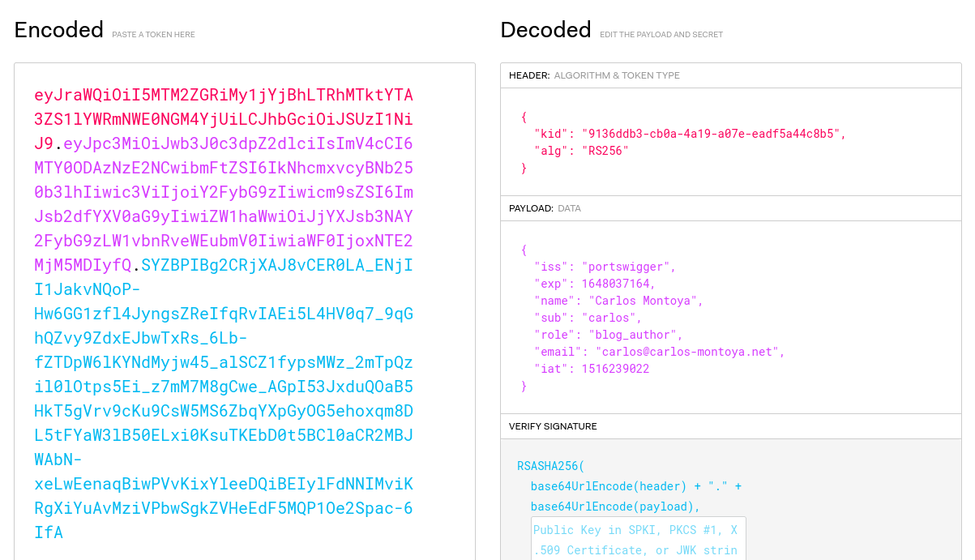Click the "sub": "carlos" line
This screenshot has height=560, width=975.
588,318
